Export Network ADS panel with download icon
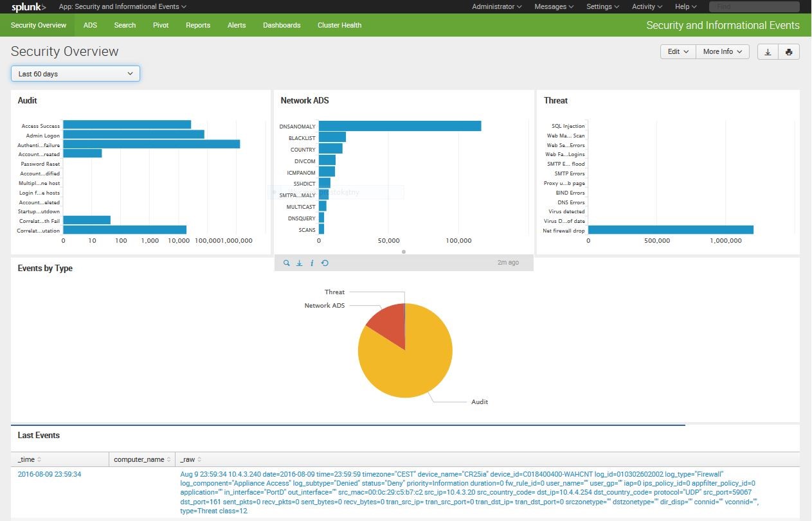 [x=299, y=263]
